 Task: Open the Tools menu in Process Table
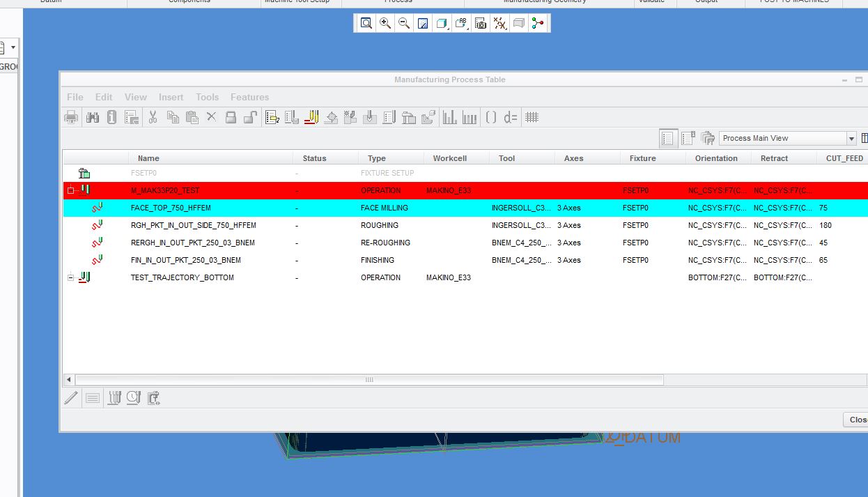pyautogui.click(x=207, y=97)
